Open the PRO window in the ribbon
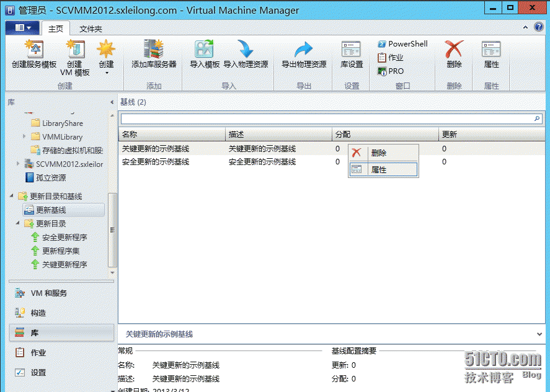 click(391, 71)
